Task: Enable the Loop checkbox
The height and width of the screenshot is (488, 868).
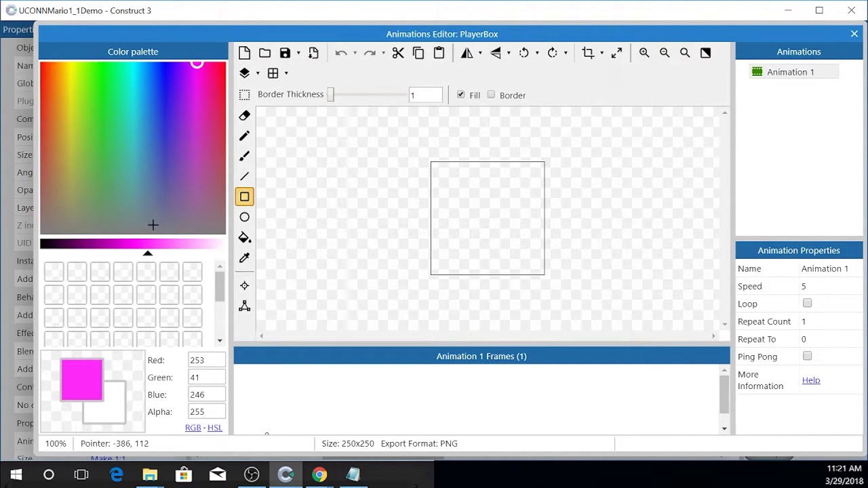Action: click(x=807, y=303)
